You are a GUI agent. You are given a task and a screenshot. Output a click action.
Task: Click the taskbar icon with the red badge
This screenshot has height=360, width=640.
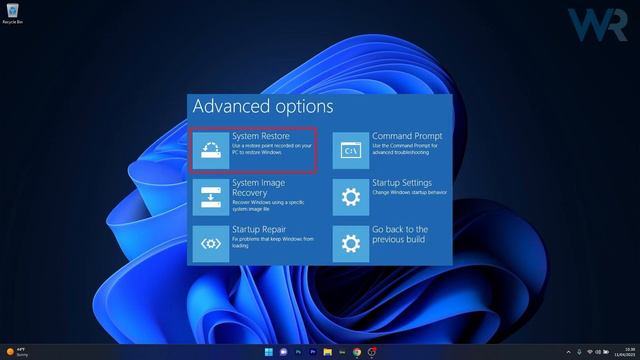click(371, 352)
